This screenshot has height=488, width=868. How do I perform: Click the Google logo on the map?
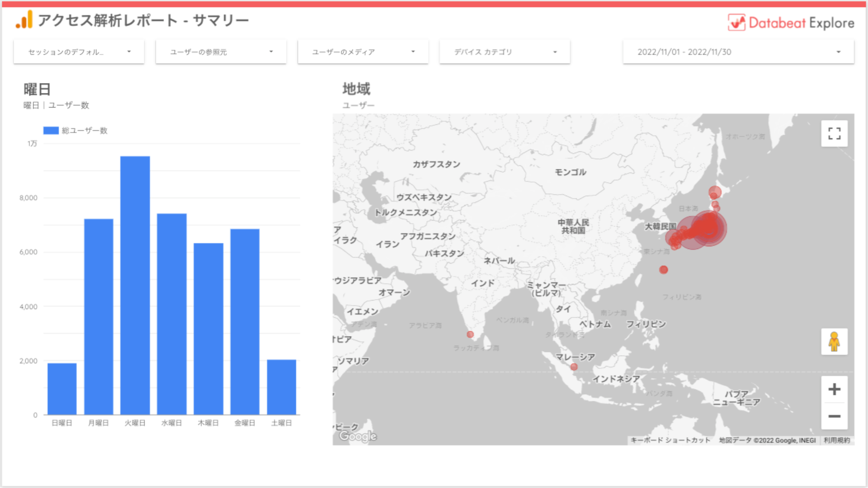pyautogui.click(x=358, y=436)
